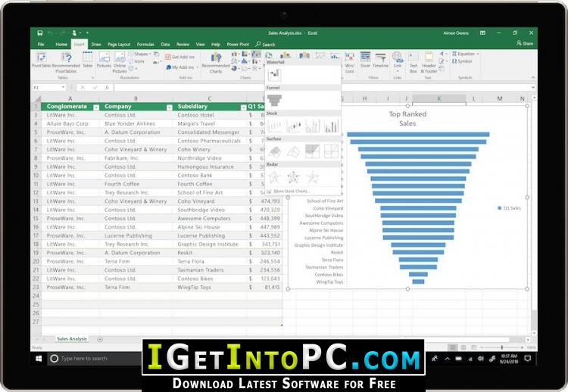
Task: Open Online Pictures
Action: pyautogui.click(x=120, y=62)
